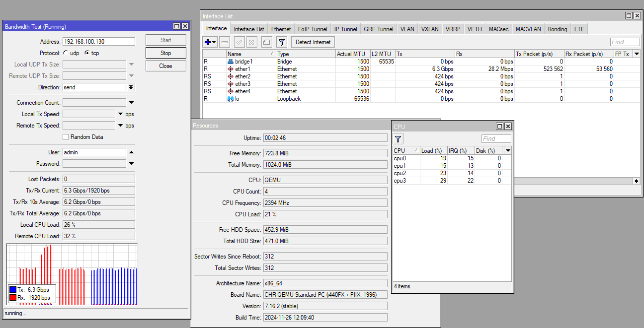Open the filter funnel in Interface List toolbar
644x328 pixels.
(282, 42)
